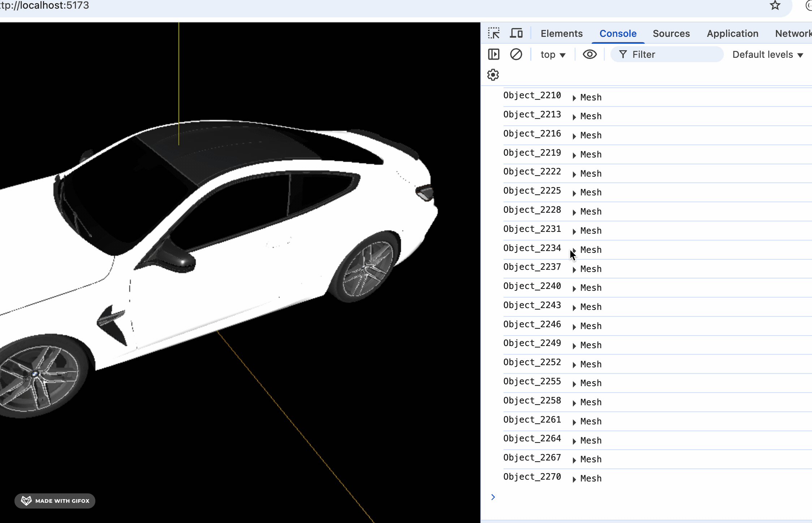Click the console prompt chevron

pos(493,497)
